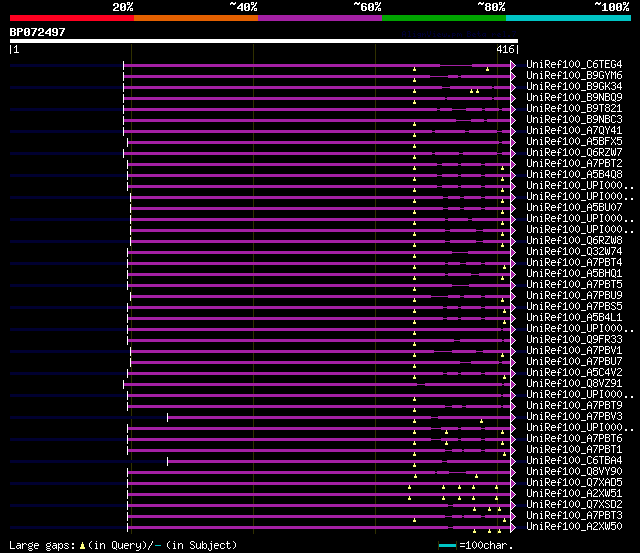
Task: Select the UniRef100_Q7XAD5 label
Action: [574, 483]
